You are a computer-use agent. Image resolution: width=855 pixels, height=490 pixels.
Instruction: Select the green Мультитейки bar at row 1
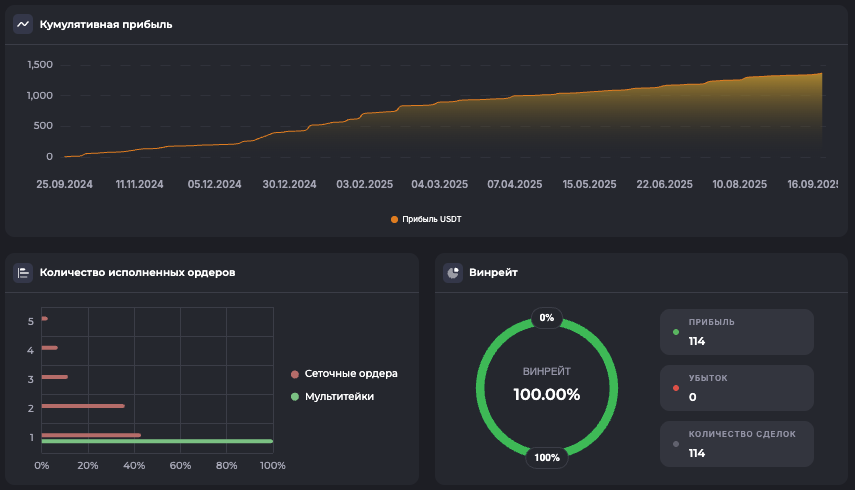pyautogui.click(x=157, y=441)
